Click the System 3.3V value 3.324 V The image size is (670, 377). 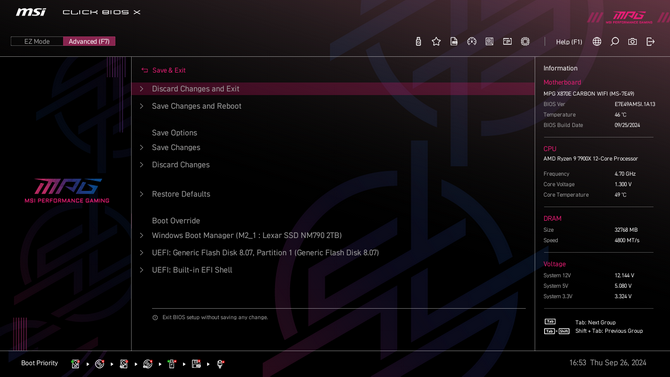point(623,296)
